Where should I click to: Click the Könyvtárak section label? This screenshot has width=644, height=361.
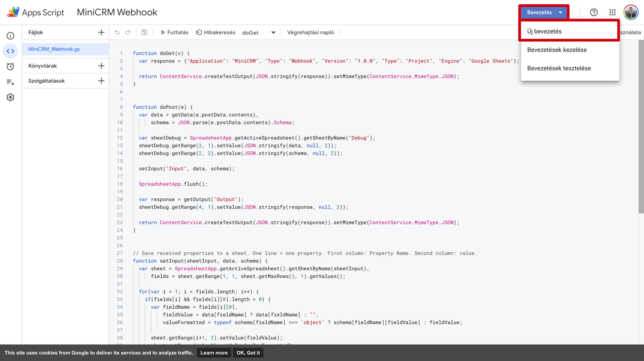pos(43,66)
